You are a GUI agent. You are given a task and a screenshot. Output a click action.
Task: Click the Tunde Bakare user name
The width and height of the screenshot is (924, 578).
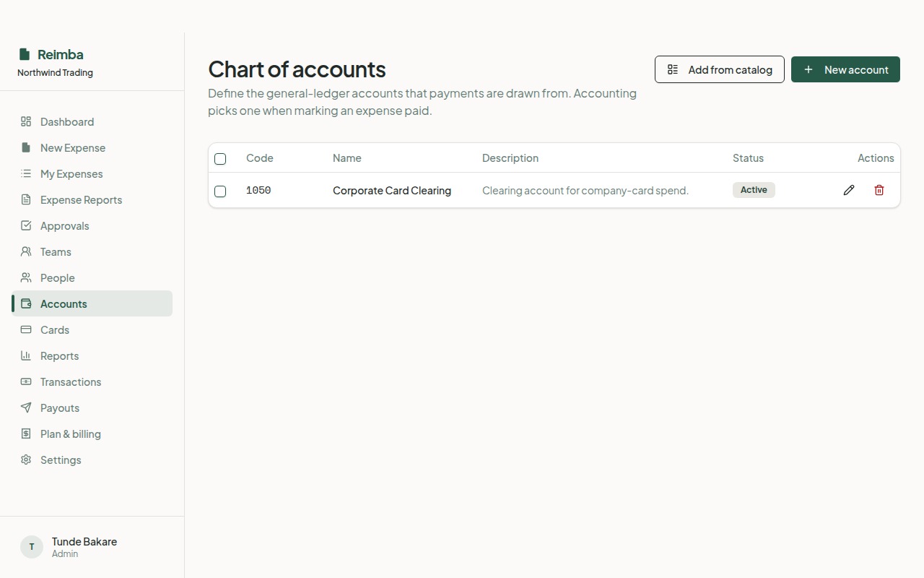(x=84, y=541)
